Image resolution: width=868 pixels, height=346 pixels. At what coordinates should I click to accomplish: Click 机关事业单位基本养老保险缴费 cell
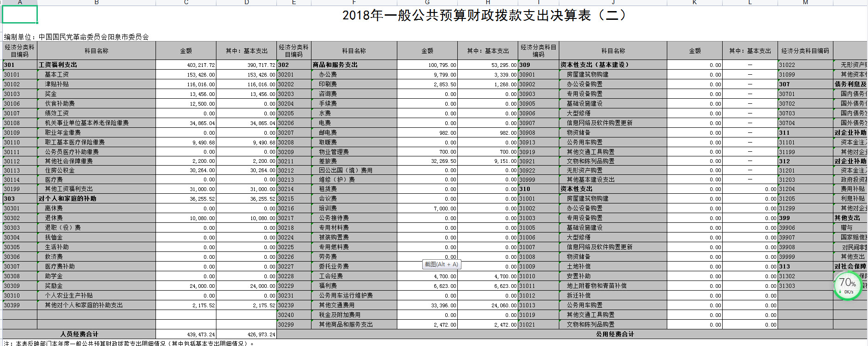coord(96,123)
